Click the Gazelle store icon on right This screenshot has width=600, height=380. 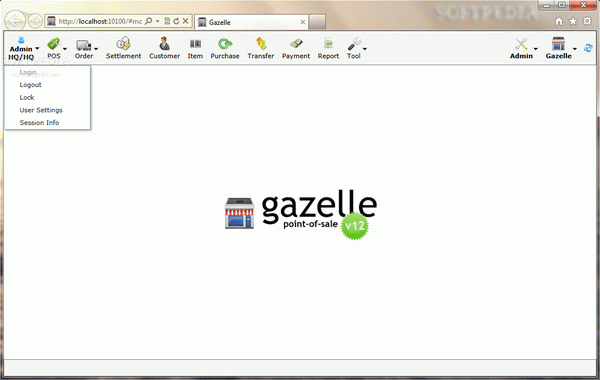pyautogui.click(x=558, y=44)
